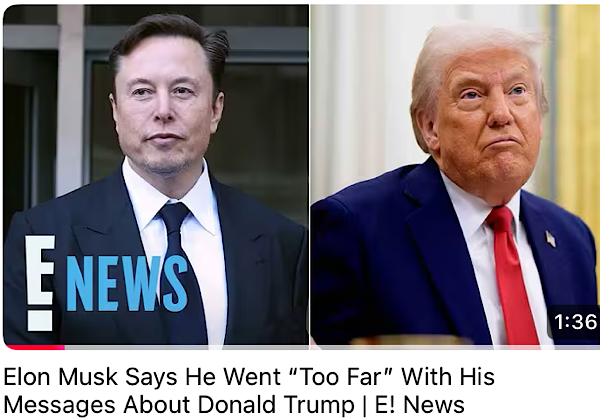Click the white divider between both photos
600x420 pixels.
tap(310, 175)
